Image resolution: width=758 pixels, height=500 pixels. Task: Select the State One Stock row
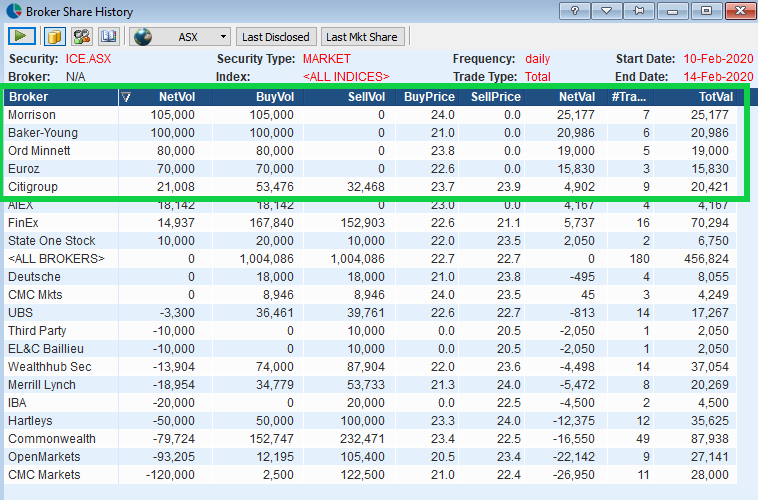click(370, 241)
